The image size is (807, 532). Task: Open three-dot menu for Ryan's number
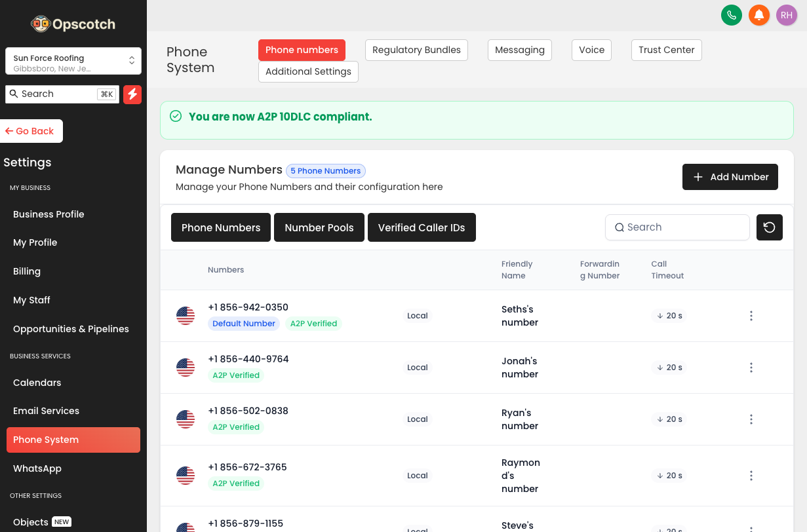751,419
